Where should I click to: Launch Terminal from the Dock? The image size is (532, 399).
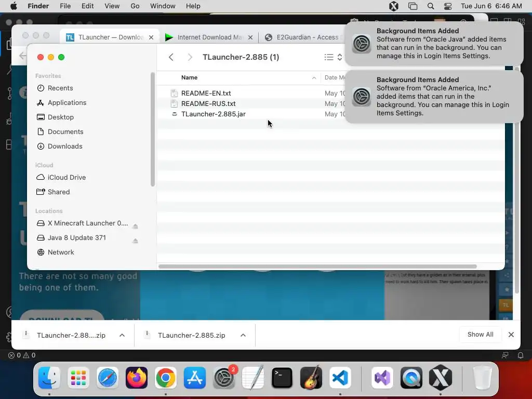tap(282, 378)
